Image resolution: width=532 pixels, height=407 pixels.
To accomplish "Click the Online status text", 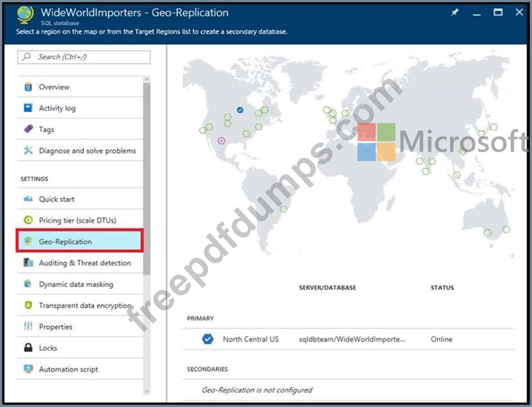I will pyautogui.click(x=441, y=339).
